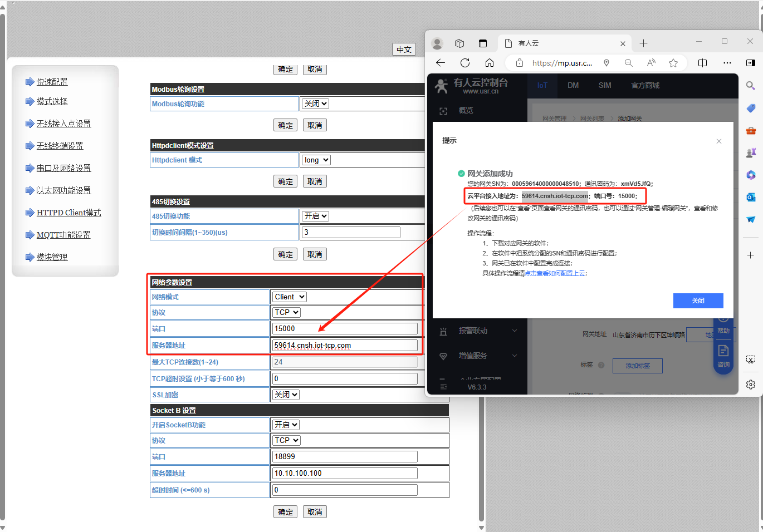The image size is (763, 532).
Task: Toggle the 开启SocketB功能 dropdown
Action: (286, 425)
